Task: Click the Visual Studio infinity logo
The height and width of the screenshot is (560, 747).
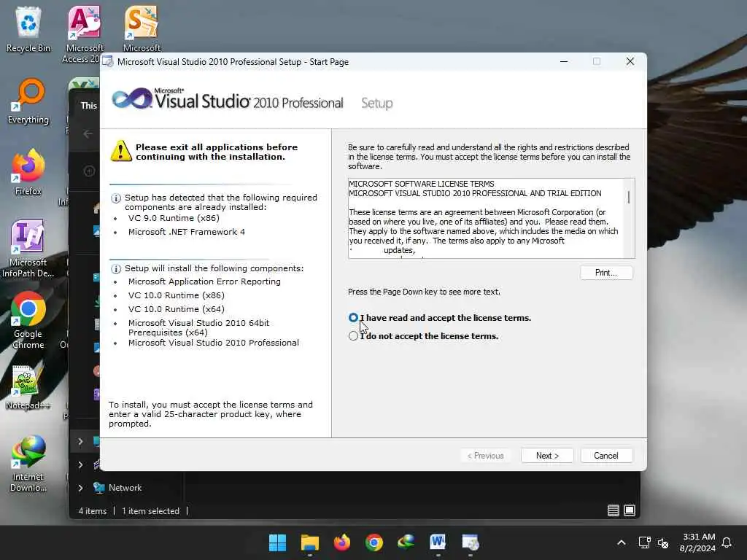Action: (132, 98)
